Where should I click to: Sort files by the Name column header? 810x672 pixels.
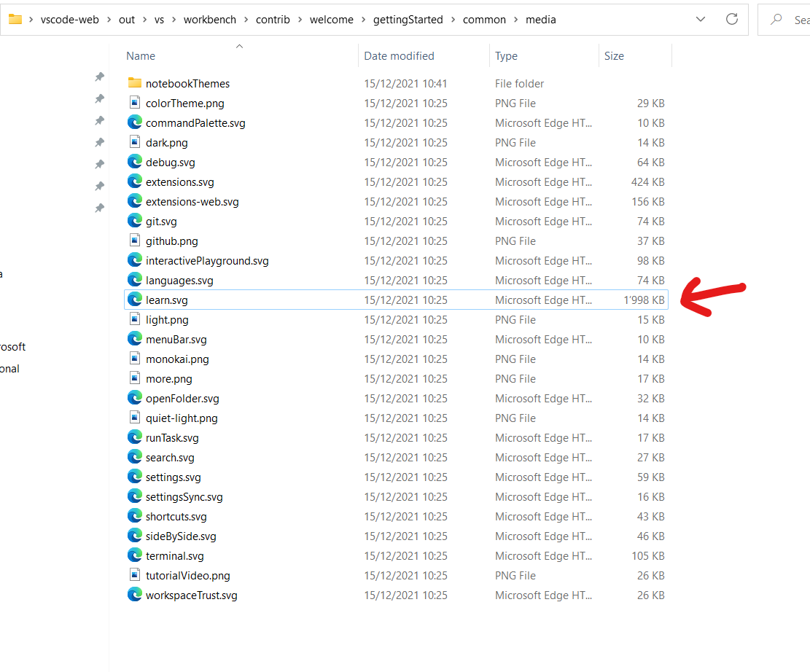pyautogui.click(x=141, y=56)
